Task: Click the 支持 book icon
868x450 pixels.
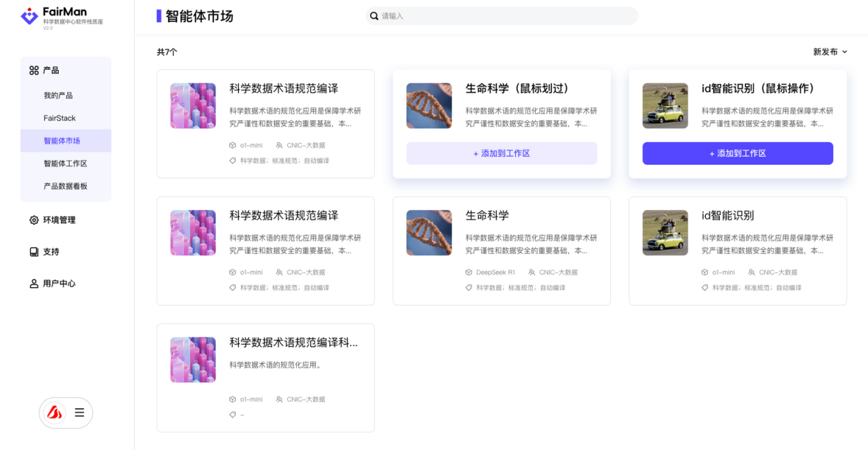Action: (x=34, y=252)
